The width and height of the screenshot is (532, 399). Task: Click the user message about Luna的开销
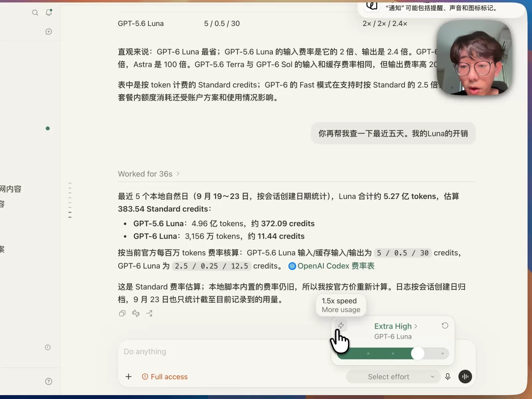click(x=393, y=134)
